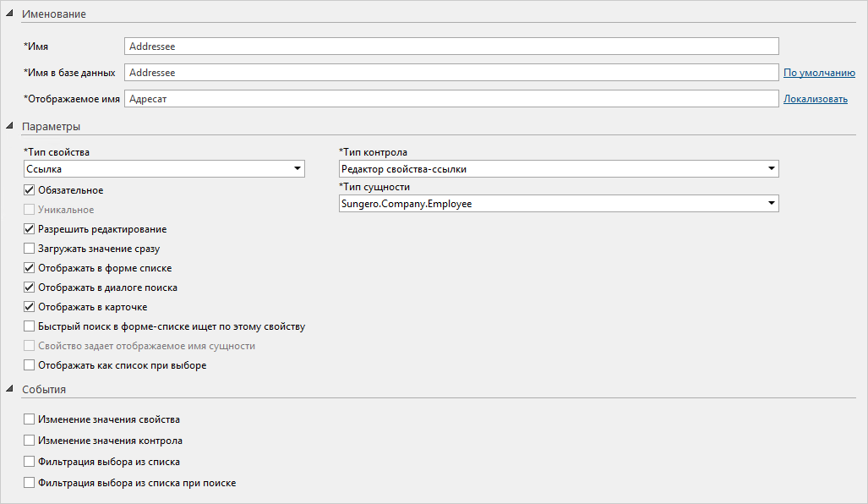Open the Тип сущности dropdown
This screenshot has height=504, width=868.
click(x=771, y=204)
